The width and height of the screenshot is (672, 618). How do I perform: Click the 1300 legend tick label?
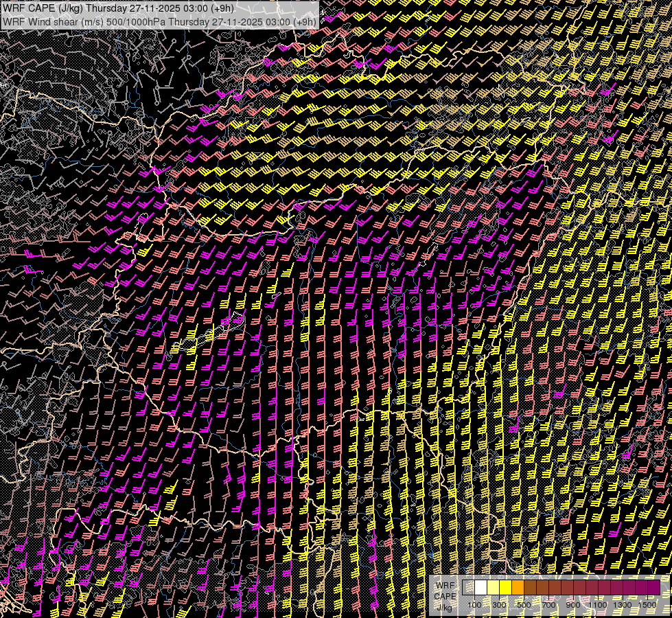[x=623, y=604]
